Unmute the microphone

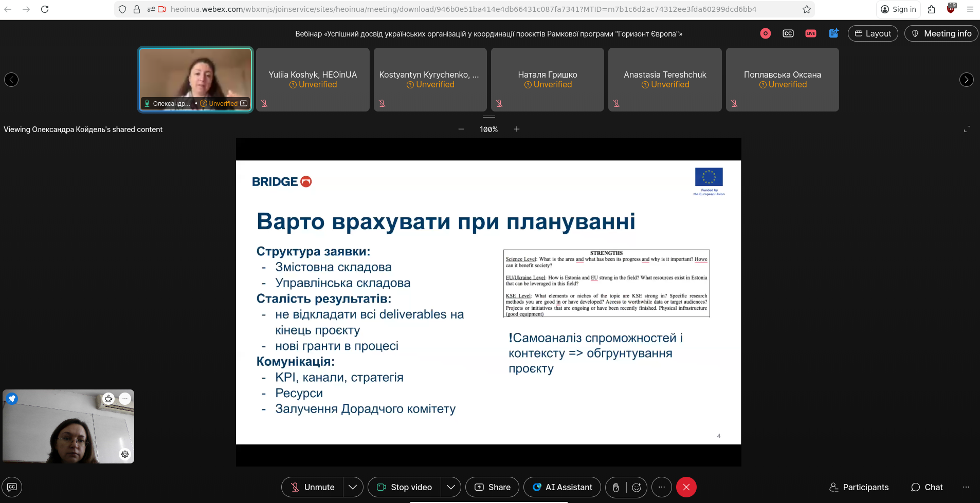coord(313,487)
